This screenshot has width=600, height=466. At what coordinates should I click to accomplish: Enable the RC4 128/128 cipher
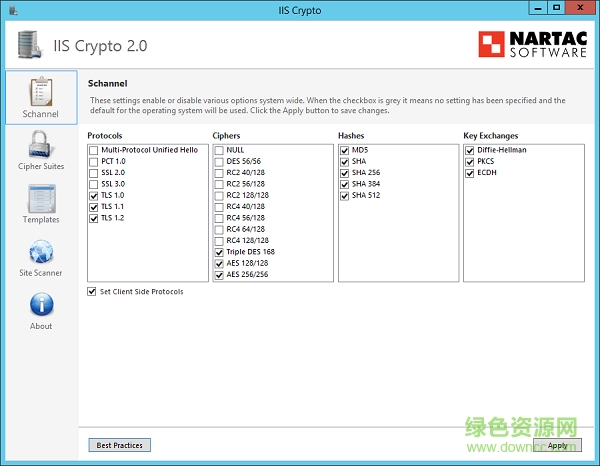[x=220, y=241]
